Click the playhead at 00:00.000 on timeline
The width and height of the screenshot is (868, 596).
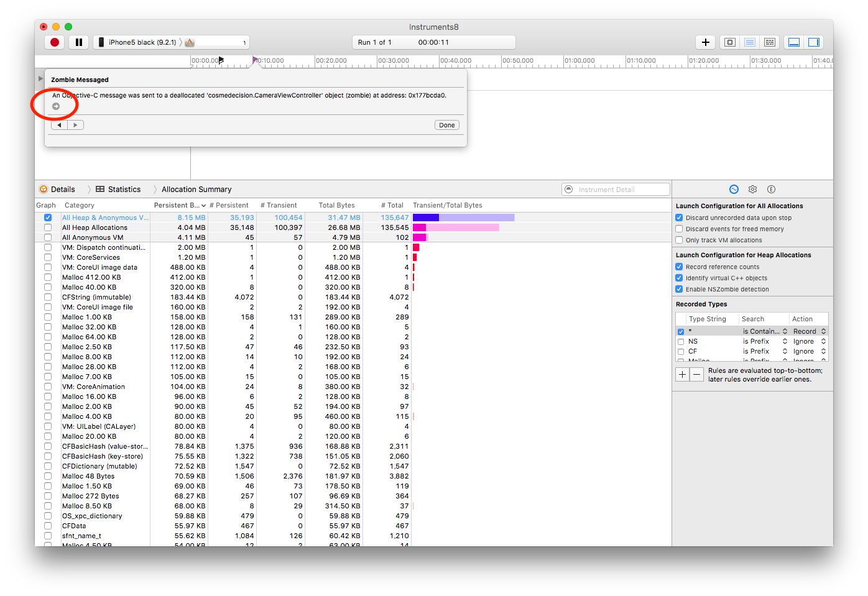pyautogui.click(x=221, y=60)
